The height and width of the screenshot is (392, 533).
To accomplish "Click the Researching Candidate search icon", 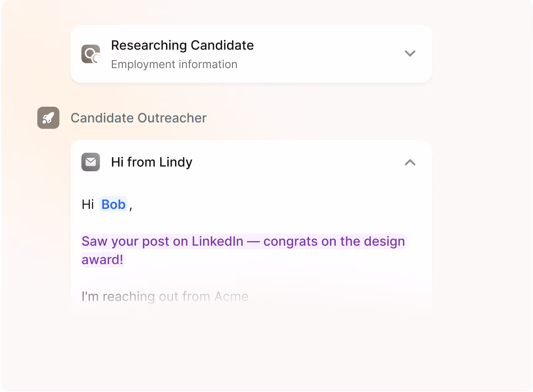I will (91, 54).
